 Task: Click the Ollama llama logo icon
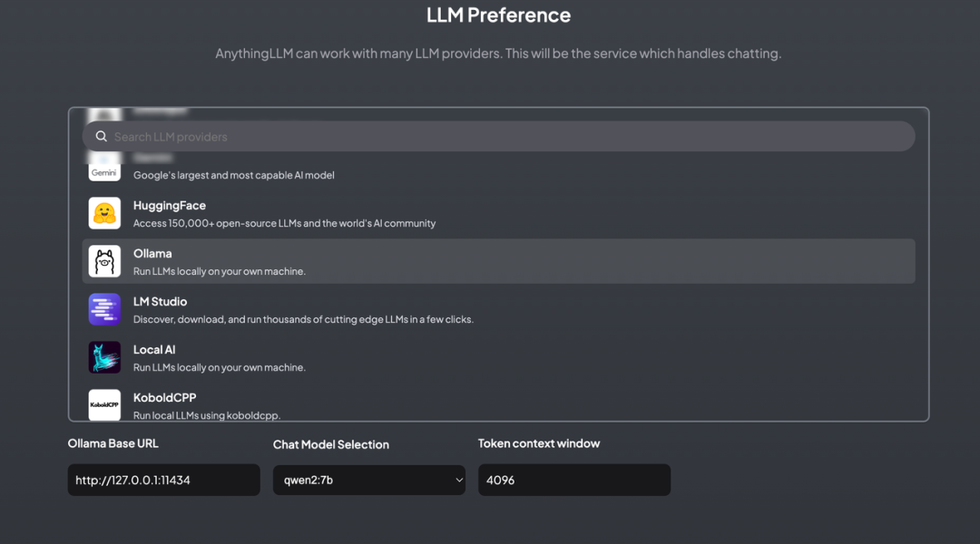(104, 261)
